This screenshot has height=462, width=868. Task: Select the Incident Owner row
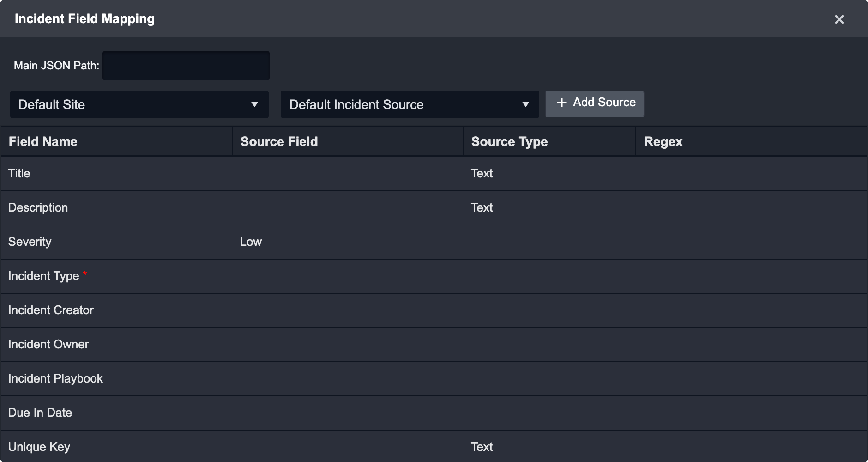click(48, 344)
